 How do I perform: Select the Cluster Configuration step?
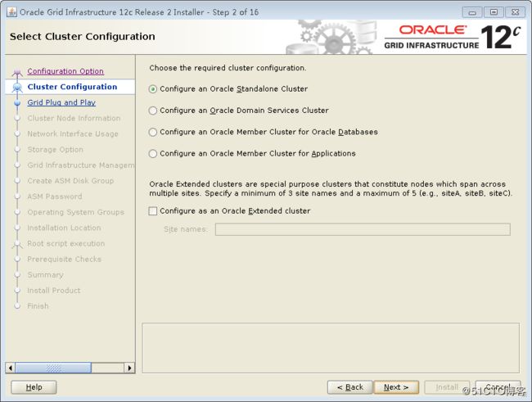72,87
